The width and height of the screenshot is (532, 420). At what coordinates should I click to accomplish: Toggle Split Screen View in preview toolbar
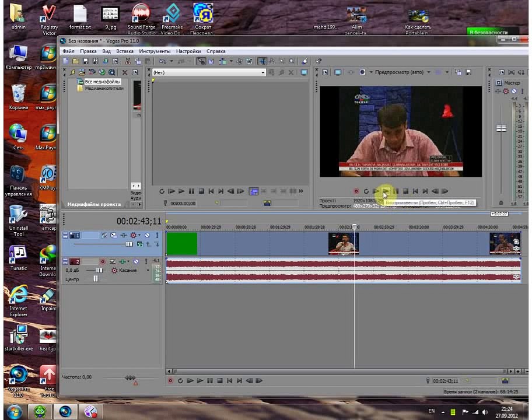pos(362,72)
